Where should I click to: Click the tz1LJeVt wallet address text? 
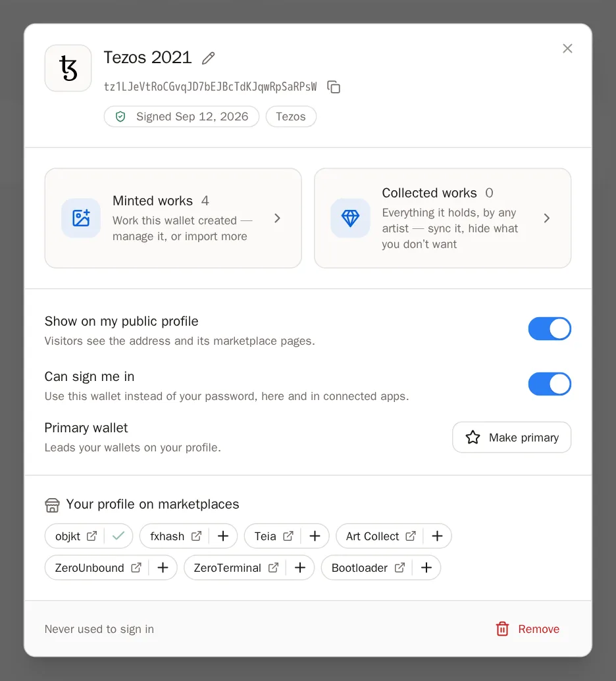click(210, 87)
